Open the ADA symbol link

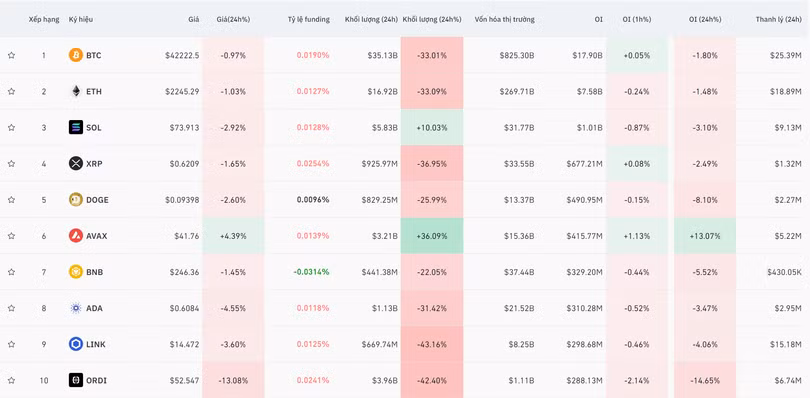94,309
